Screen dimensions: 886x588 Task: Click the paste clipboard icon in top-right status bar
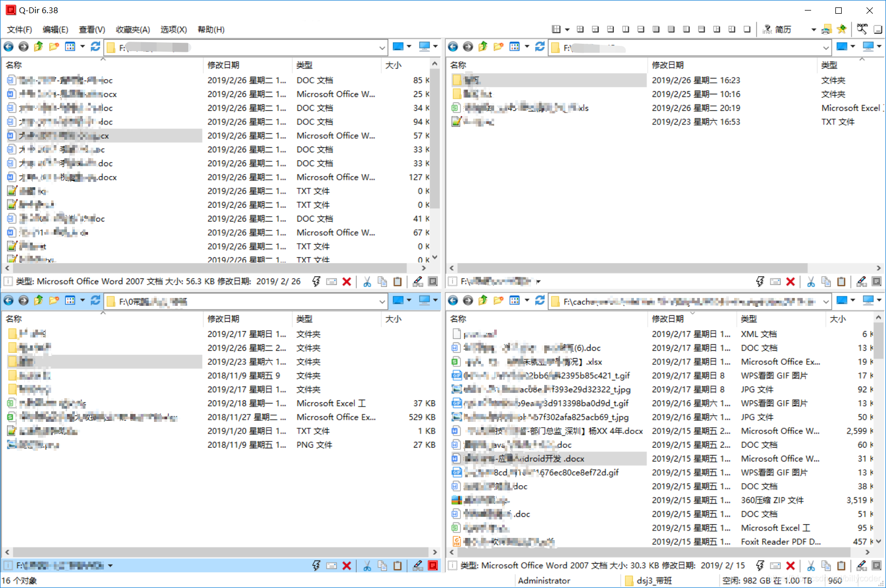click(842, 282)
